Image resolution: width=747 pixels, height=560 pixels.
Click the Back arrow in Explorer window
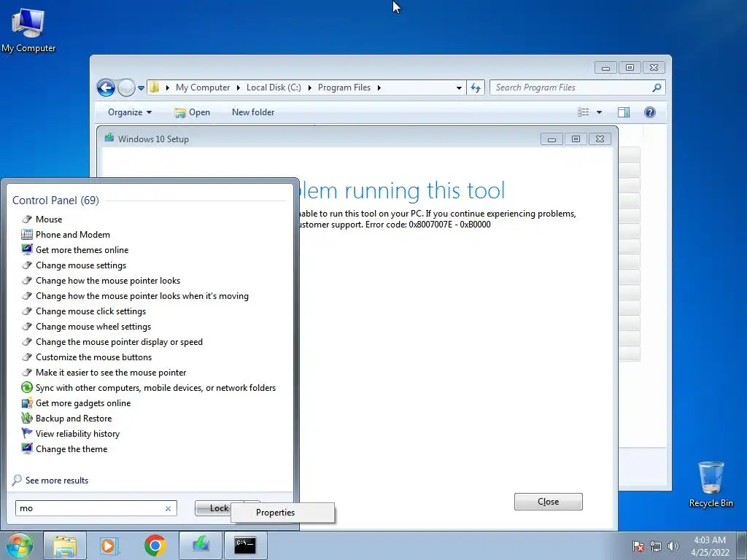pos(106,87)
